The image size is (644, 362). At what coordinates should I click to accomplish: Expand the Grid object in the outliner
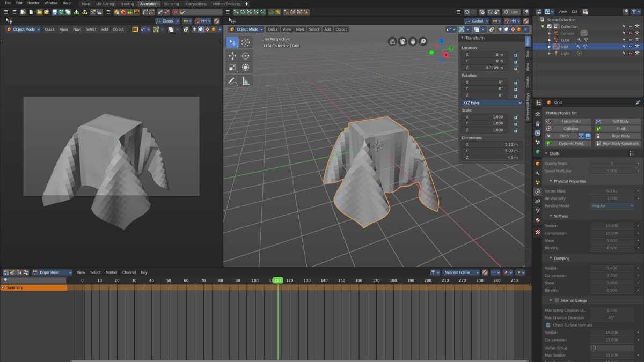tap(549, 47)
